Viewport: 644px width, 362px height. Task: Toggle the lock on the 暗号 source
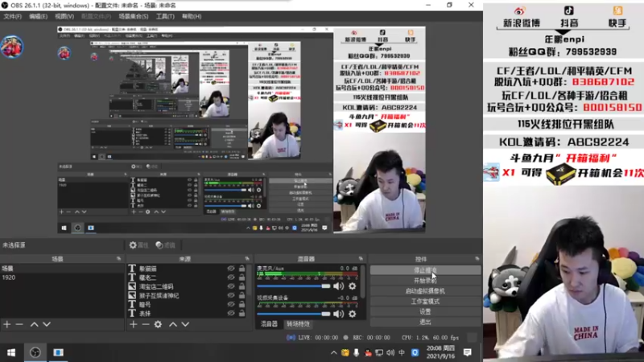[242, 304]
